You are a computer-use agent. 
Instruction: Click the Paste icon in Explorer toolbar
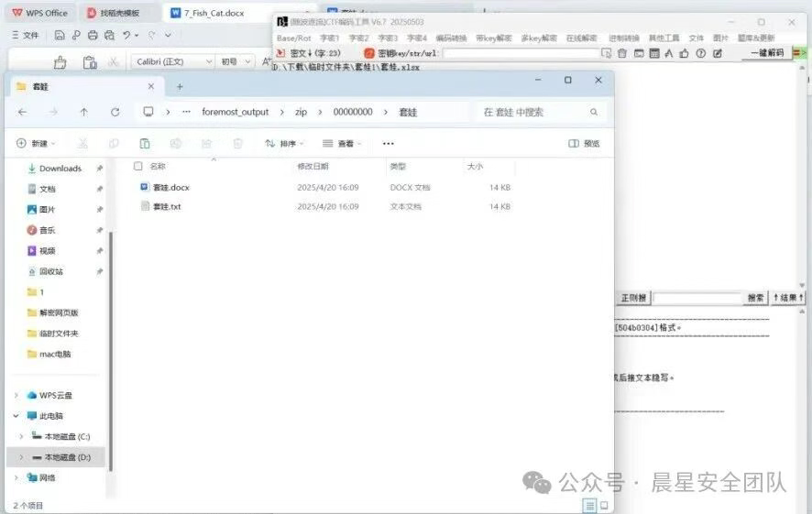(145, 144)
